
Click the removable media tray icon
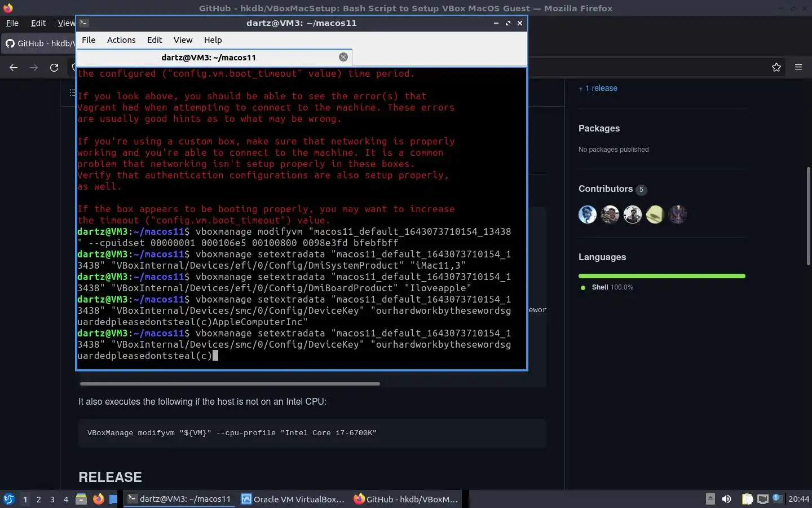pos(710,499)
